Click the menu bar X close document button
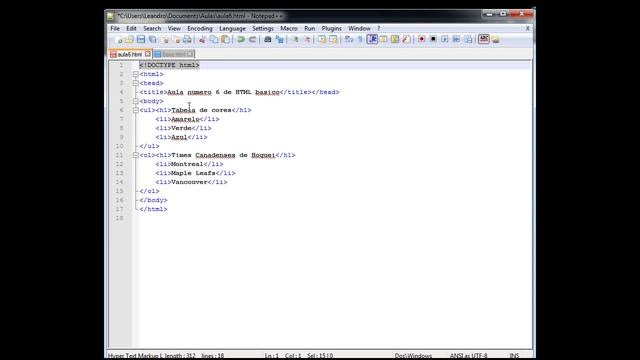The image size is (640, 360). 527,29
